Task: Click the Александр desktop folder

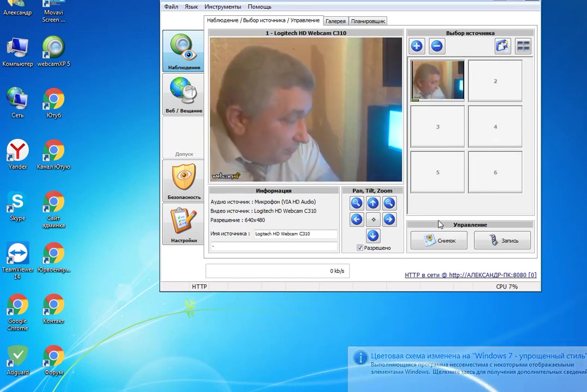Action: 17,8
